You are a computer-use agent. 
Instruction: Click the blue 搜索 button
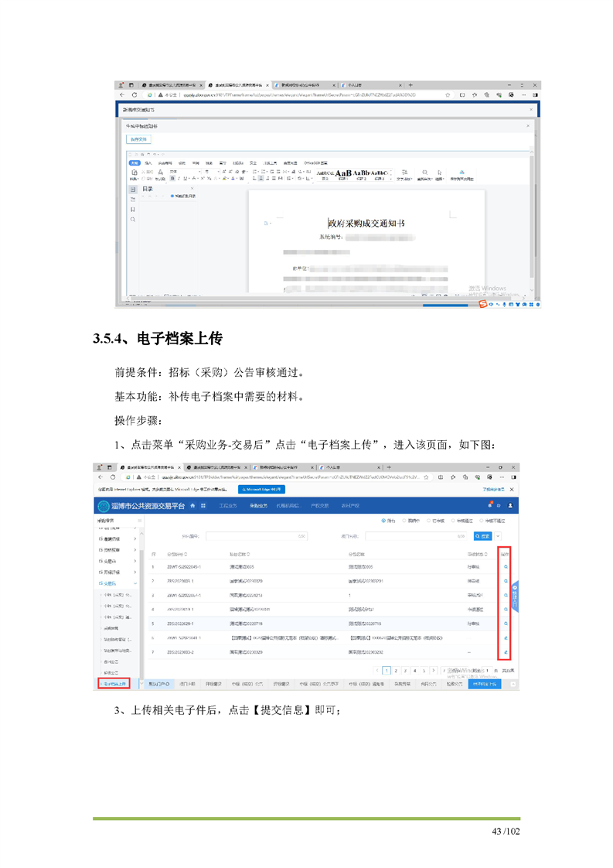(482, 535)
